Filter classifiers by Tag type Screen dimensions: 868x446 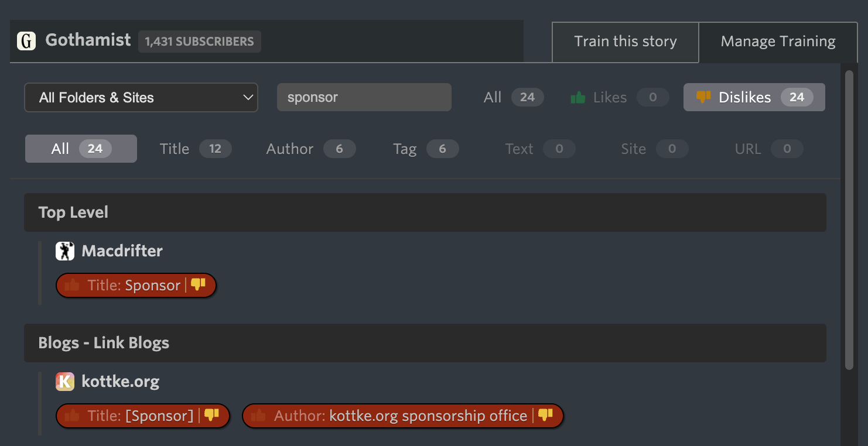pyautogui.click(x=425, y=149)
